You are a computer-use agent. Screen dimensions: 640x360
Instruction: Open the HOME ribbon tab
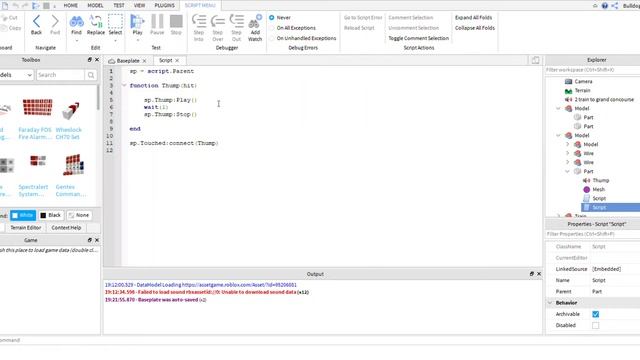tap(71, 5)
